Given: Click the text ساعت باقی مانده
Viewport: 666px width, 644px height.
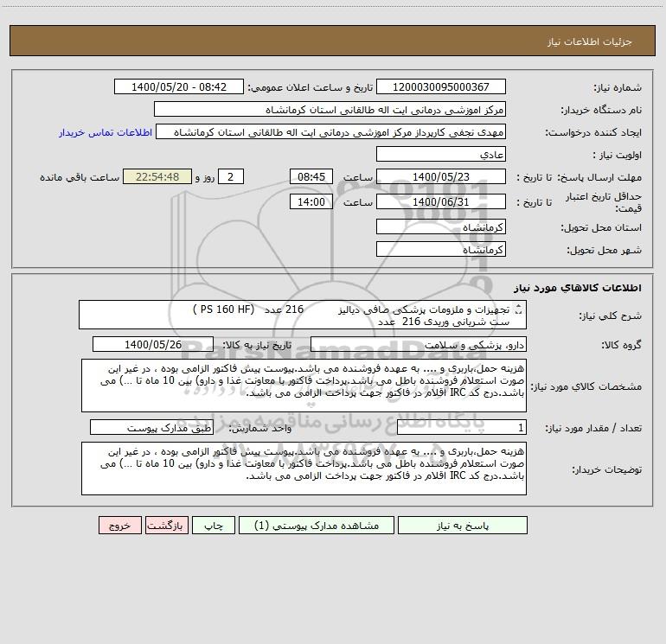Looking at the screenshot, I should pos(80,177).
